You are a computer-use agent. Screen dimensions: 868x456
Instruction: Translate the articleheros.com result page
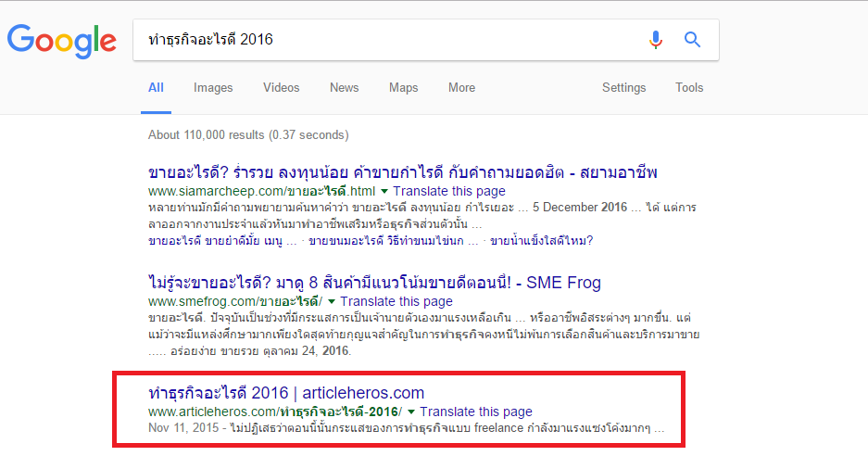pyautogui.click(x=476, y=412)
